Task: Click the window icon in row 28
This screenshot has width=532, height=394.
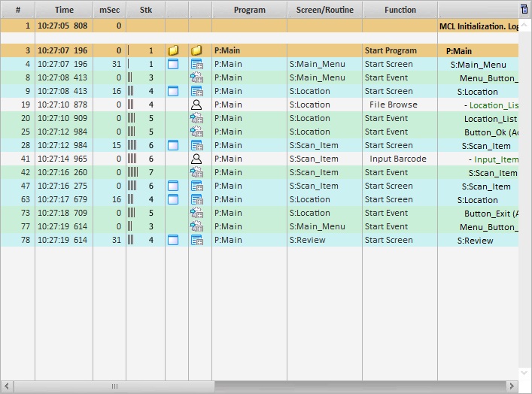Action: click(x=173, y=146)
